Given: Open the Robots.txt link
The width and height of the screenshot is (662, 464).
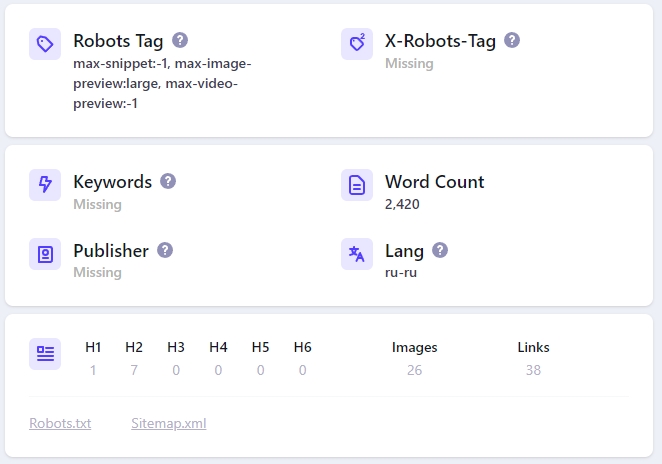Looking at the screenshot, I should tap(60, 423).
